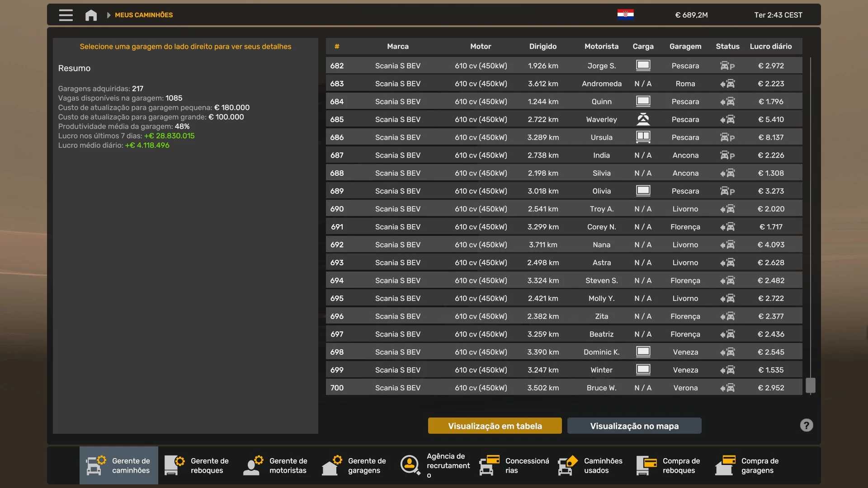Open Caminhões usados shop
This screenshot has height=488, width=868.
tap(591, 465)
